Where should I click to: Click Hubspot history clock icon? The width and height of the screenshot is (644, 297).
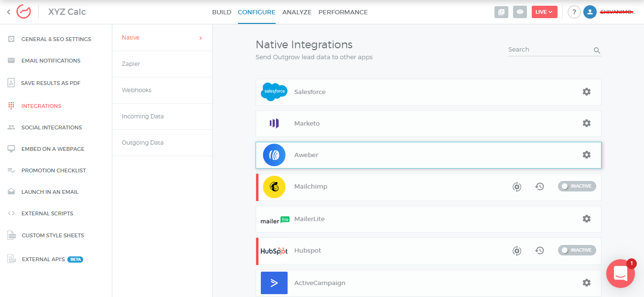pyautogui.click(x=540, y=250)
